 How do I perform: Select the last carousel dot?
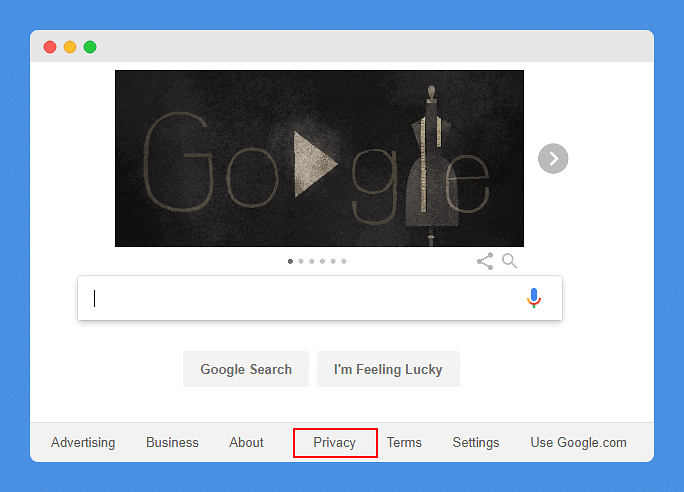coord(344,261)
